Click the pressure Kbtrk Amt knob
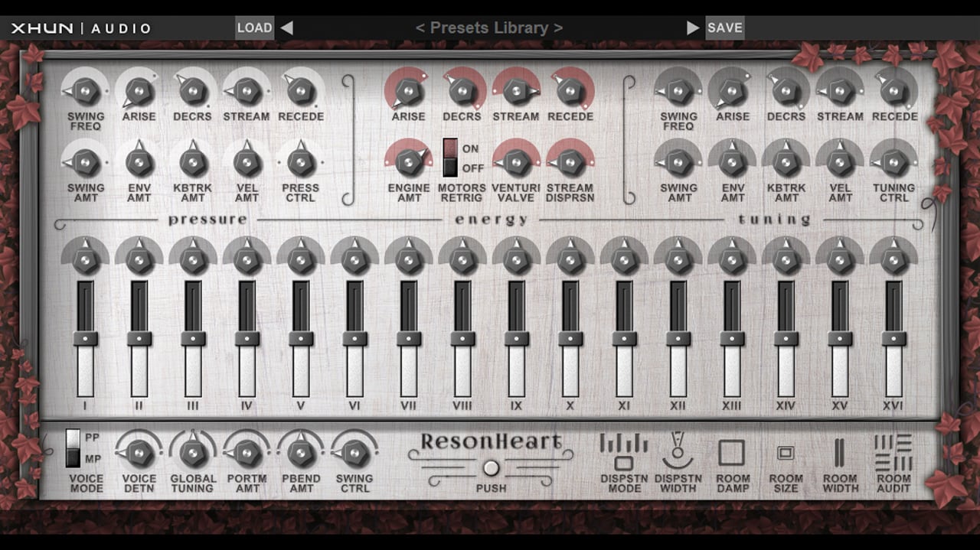This screenshot has height=550, width=980. (x=193, y=162)
